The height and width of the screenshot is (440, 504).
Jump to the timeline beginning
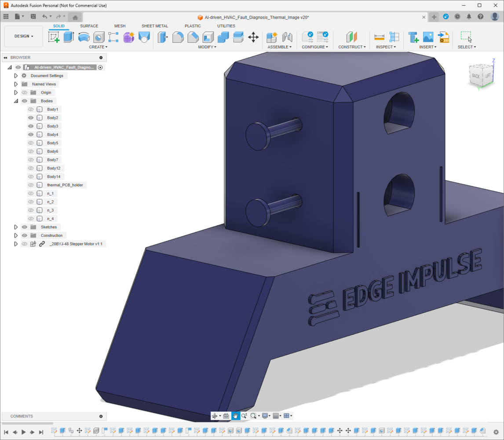(6, 432)
